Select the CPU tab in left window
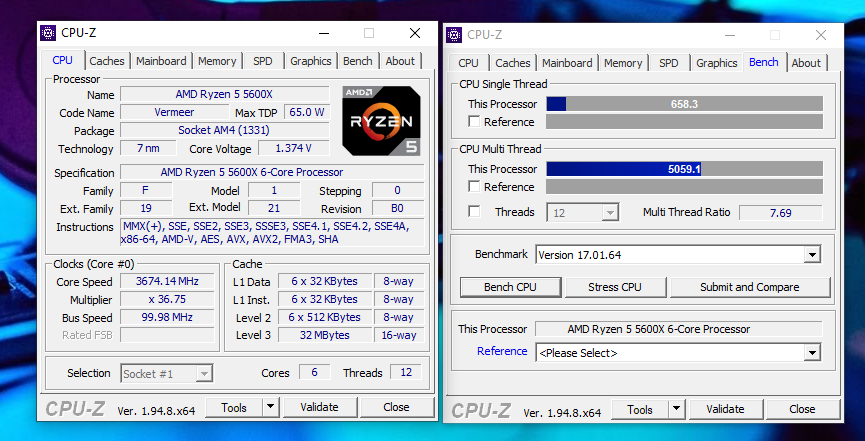 (62, 60)
